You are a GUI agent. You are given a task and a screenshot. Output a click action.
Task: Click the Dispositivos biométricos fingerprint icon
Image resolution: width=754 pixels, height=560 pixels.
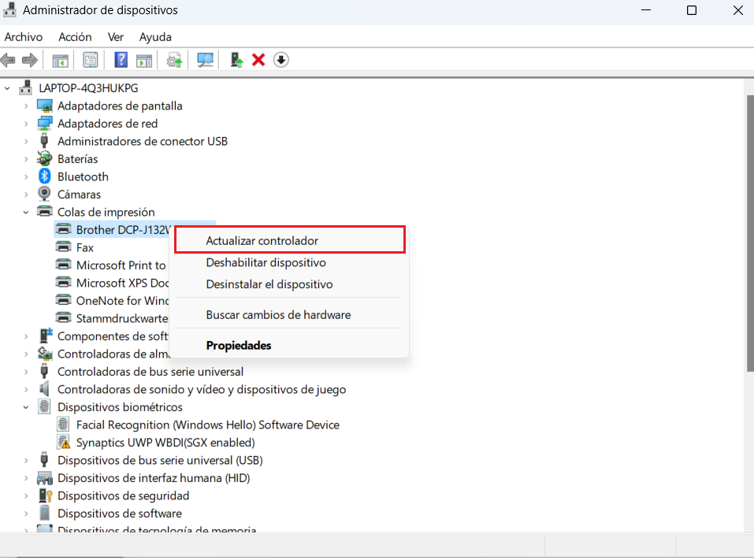tap(44, 406)
